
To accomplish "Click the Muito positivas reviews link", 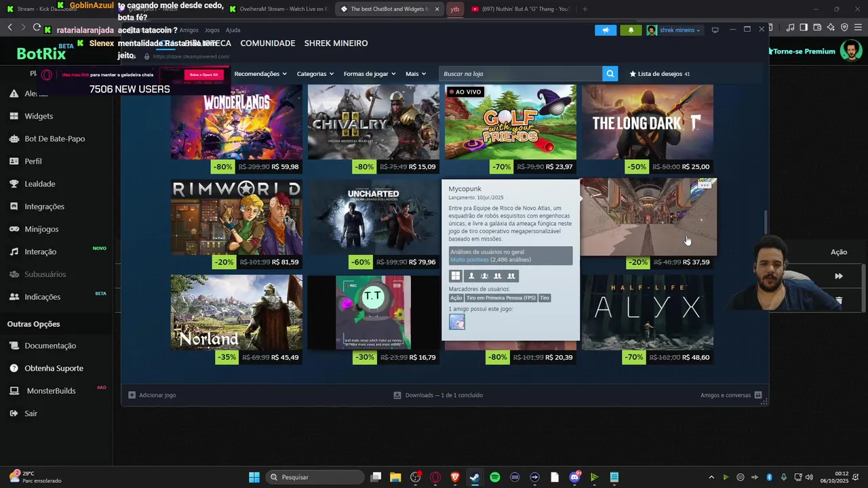I will pos(469,260).
